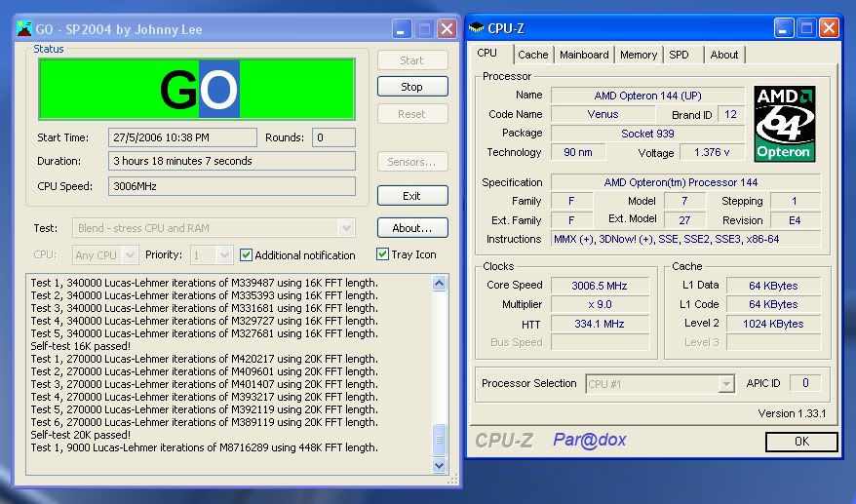Click the disabled Start button

[x=412, y=60]
